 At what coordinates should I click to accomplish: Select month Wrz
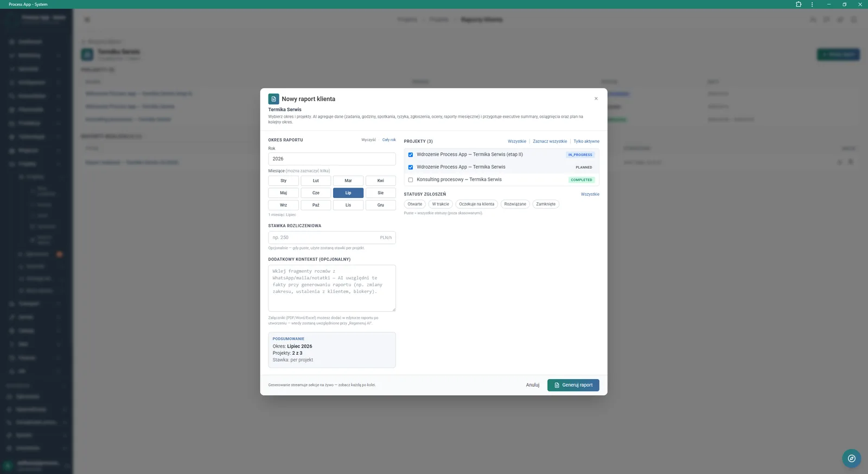(x=283, y=205)
